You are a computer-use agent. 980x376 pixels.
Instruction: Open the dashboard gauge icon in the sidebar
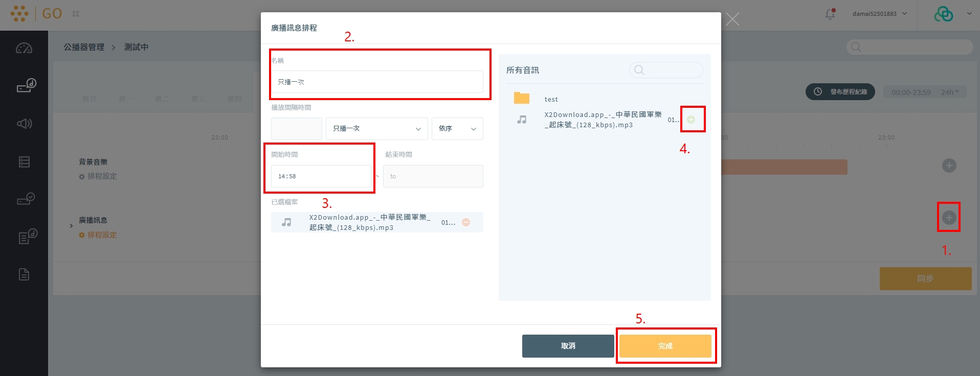[24, 49]
